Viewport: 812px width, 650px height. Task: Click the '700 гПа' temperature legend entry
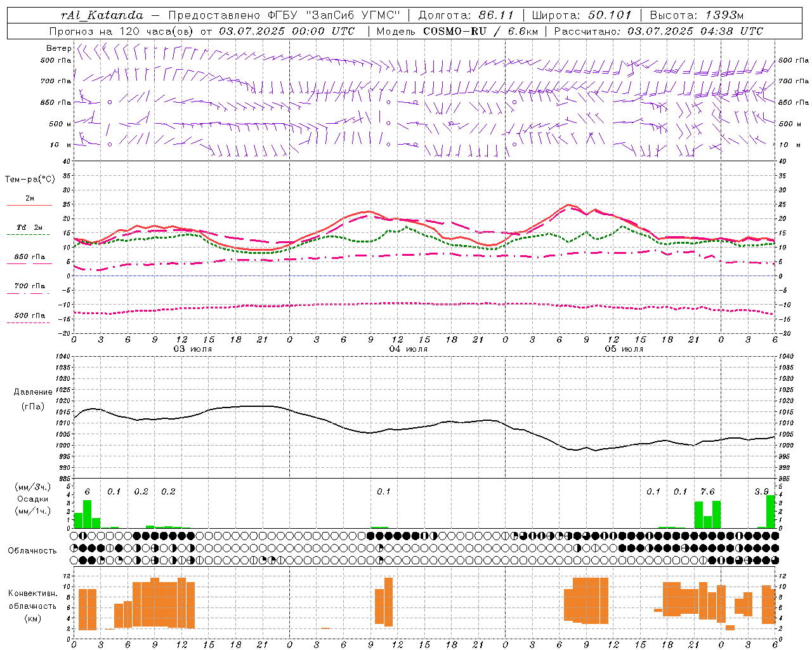(x=30, y=286)
